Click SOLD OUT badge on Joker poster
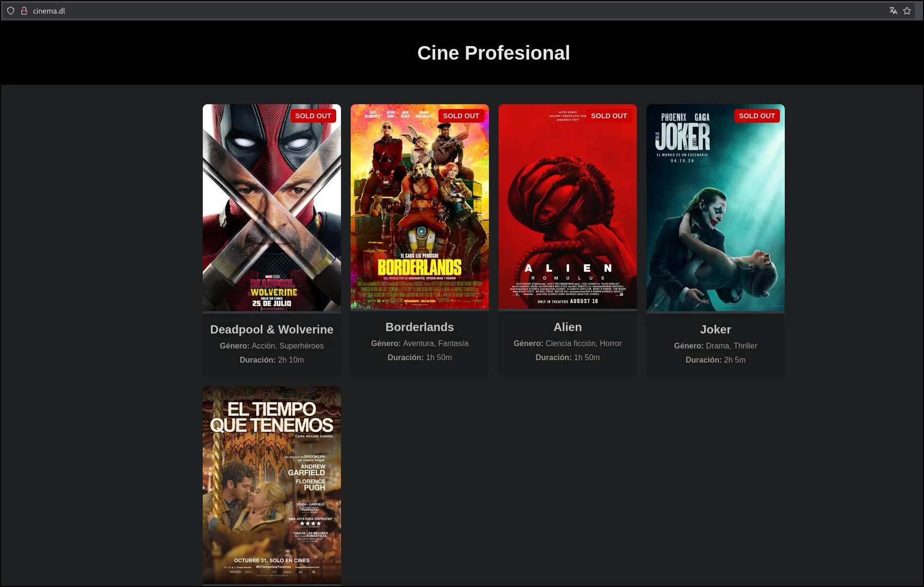This screenshot has width=924, height=587. point(757,116)
